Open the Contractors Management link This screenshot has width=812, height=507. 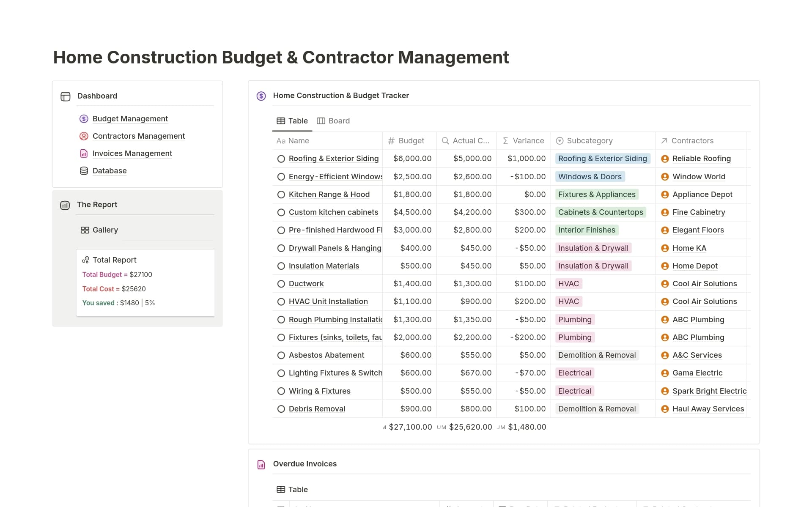click(139, 136)
